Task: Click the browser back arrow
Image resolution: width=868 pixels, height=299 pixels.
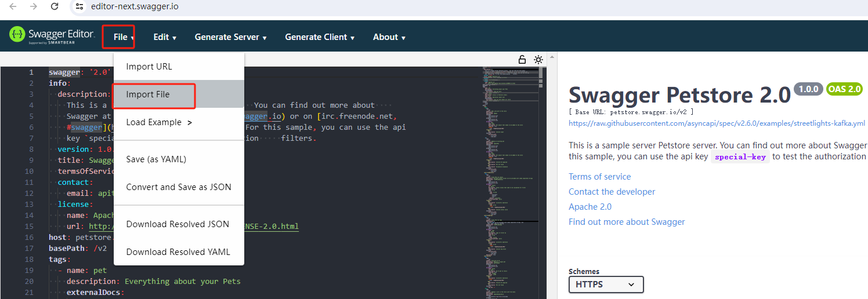Action: (x=13, y=6)
